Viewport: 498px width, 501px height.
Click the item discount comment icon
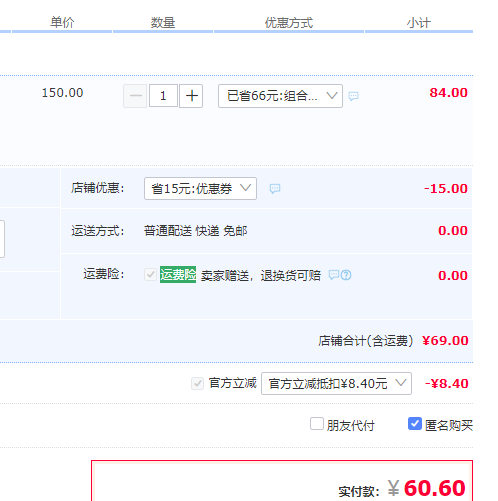[353, 96]
